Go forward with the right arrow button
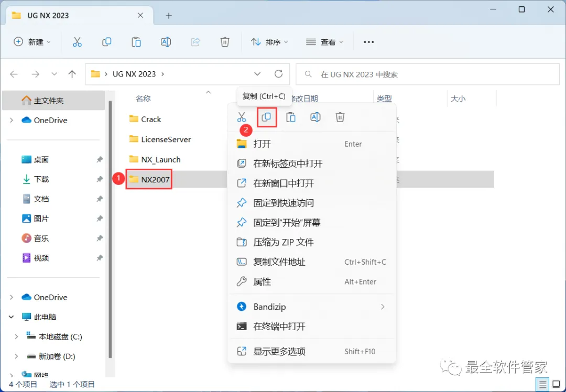The width and height of the screenshot is (566, 392). (36, 74)
